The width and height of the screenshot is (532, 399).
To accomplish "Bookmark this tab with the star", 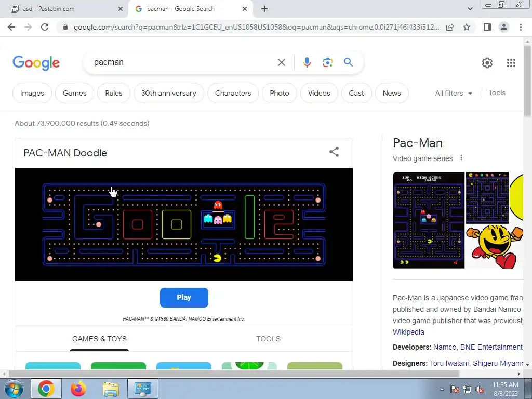I will pos(467,27).
